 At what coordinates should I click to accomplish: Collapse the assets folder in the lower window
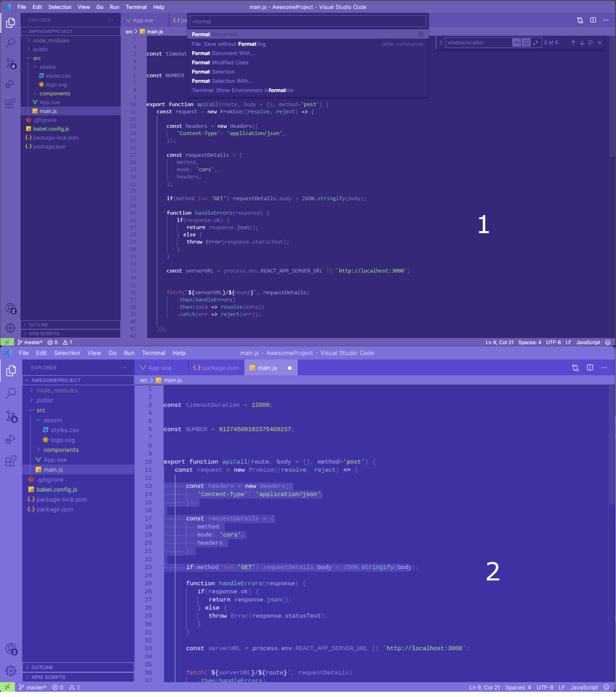coord(78,420)
